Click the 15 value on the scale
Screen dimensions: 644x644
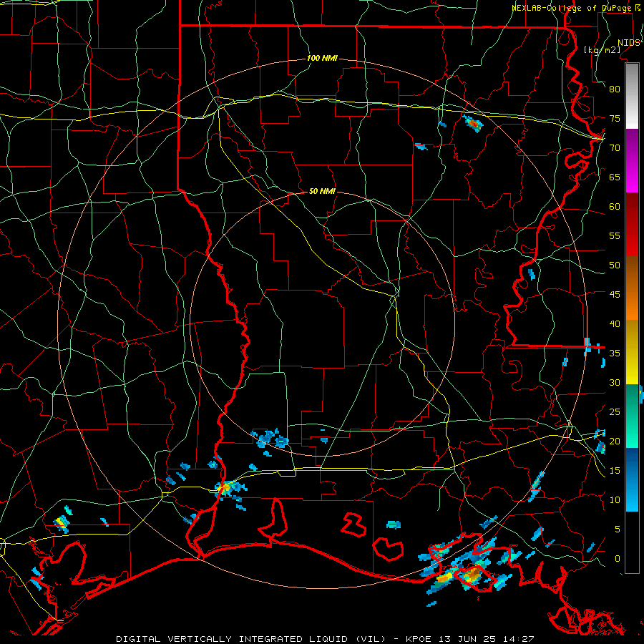615,471
